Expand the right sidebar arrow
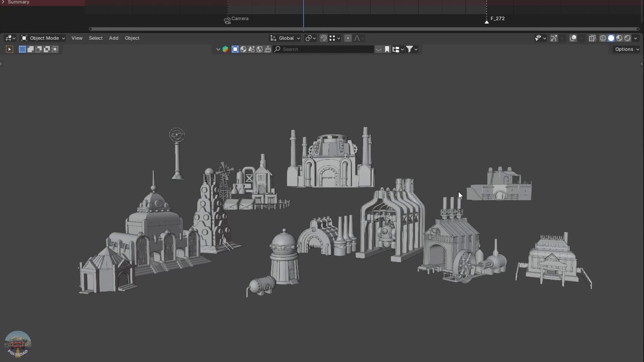644x362 pixels. point(642,64)
